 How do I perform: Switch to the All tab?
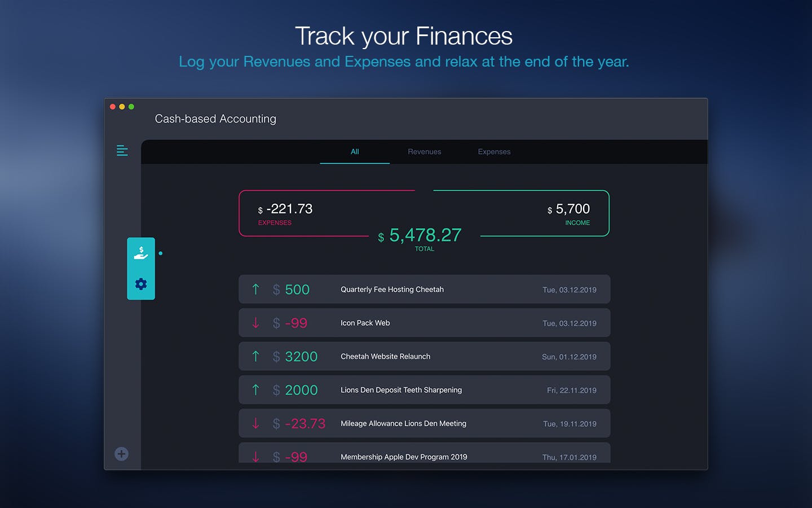[x=355, y=152]
